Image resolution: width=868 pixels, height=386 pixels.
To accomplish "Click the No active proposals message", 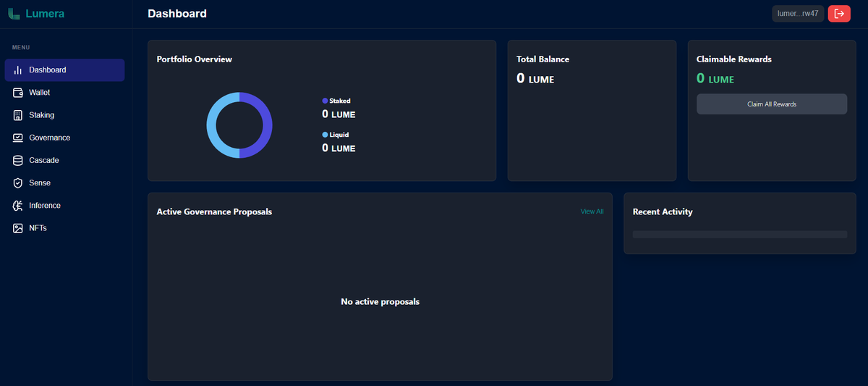I will [380, 301].
